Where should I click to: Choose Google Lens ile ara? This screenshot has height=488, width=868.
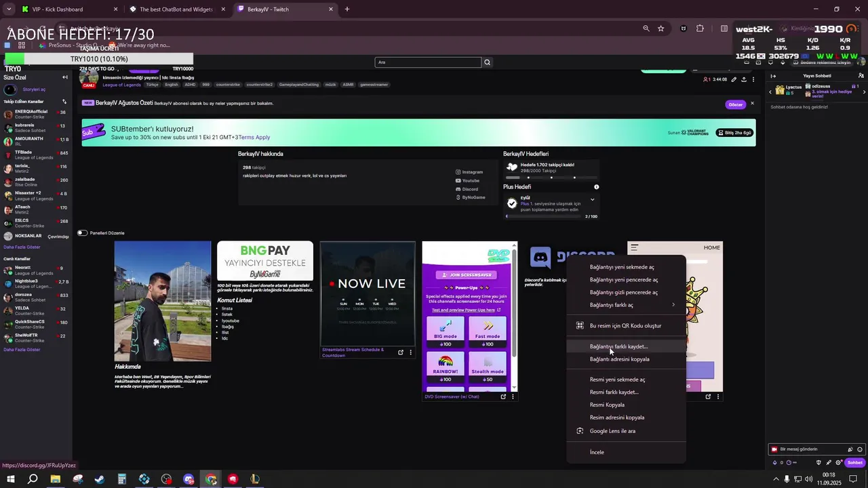(626, 431)
